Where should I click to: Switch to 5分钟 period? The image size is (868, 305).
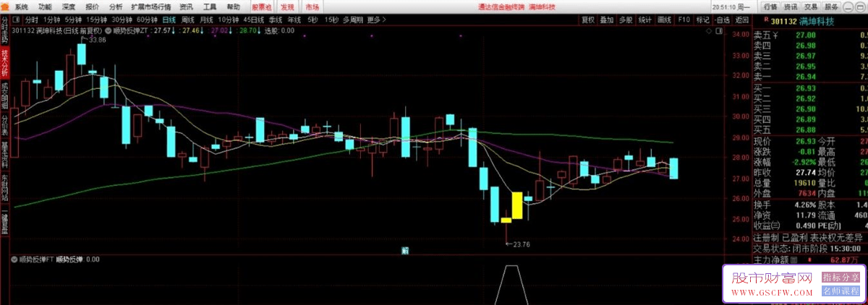coord(73,20)
